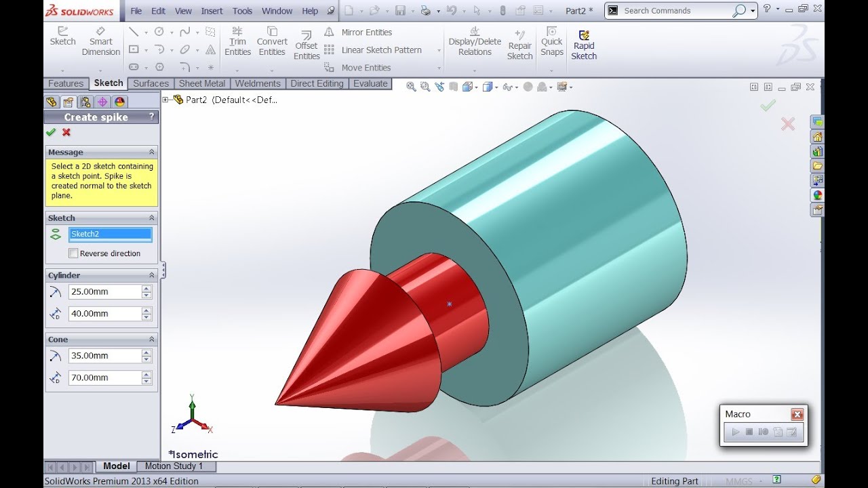Open Linear Sketch Pattern dropdown arrow
868x488 pixels.
[439, 51]
